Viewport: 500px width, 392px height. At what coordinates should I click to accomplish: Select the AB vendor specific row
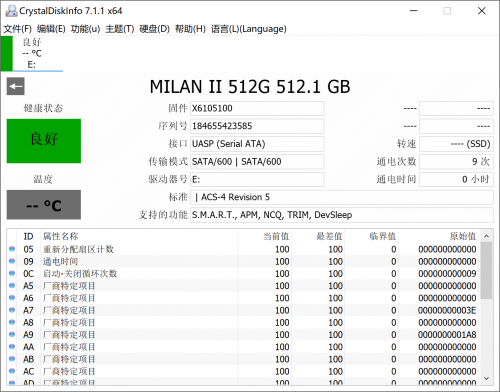pos(243,359)
